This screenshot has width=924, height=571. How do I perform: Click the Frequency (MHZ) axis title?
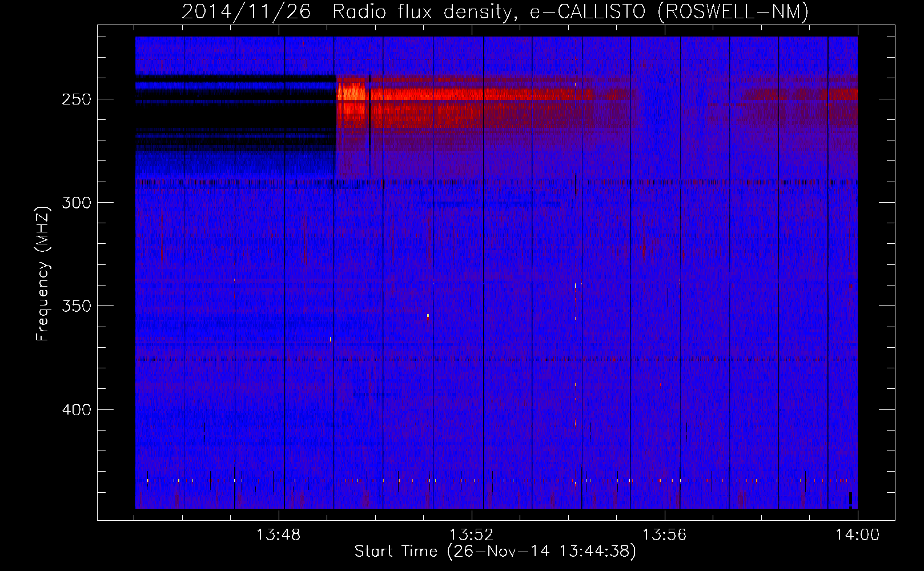click(43, 274)
